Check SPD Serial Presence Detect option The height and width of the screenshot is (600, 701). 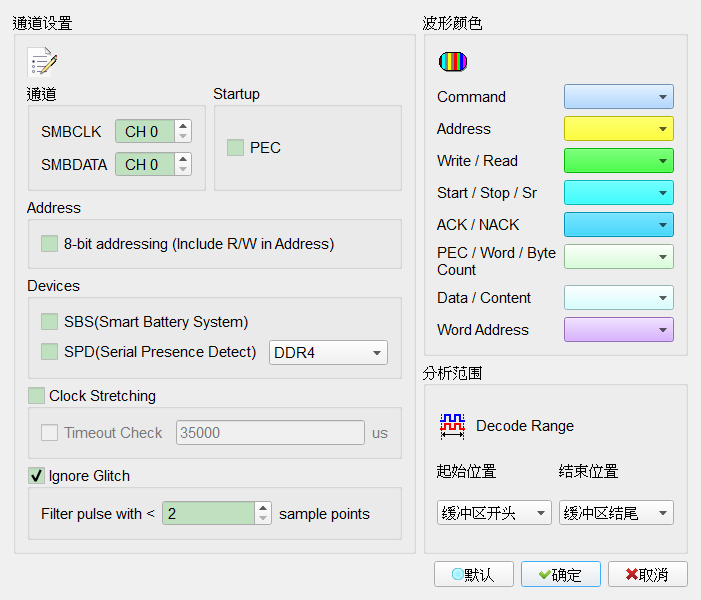(50, 352)
